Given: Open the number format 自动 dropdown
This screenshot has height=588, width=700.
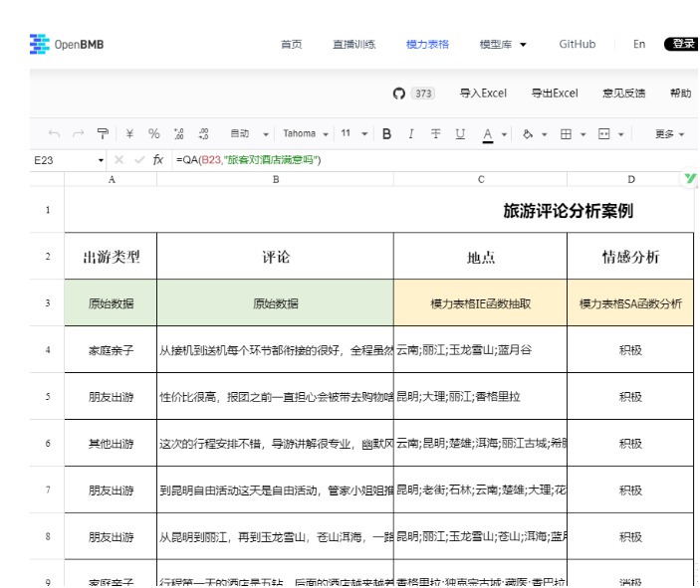Looking at the screenshot, I should pos(249,133).
